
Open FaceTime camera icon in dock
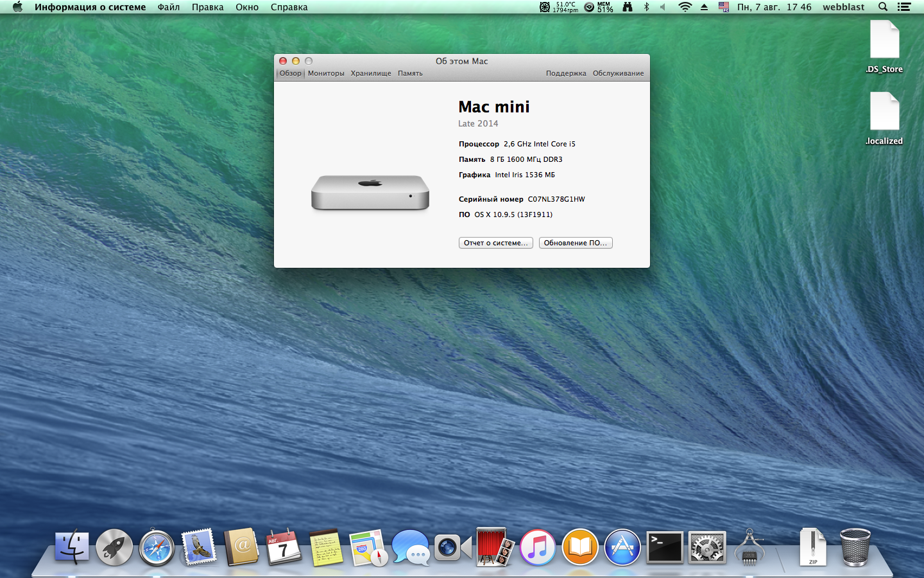point(453,547)
